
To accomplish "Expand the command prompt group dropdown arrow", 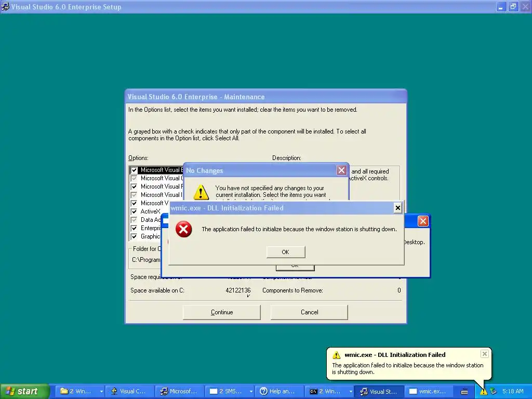I will [351, 392].
